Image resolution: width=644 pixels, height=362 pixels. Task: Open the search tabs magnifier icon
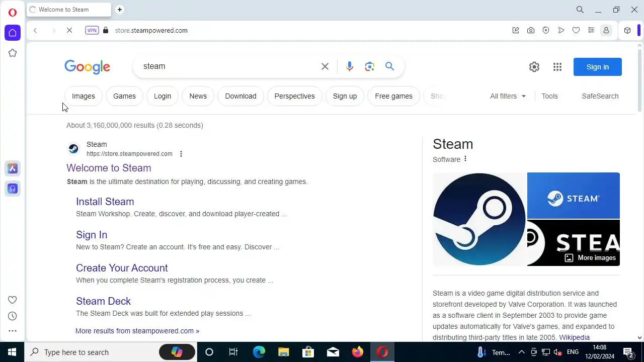tap(580, 10)
